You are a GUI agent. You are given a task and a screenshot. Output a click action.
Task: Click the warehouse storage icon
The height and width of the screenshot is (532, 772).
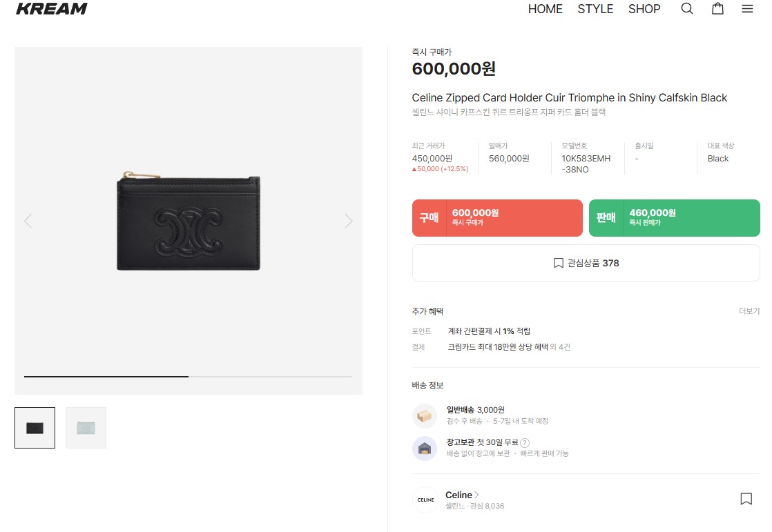tap(425, 448)
